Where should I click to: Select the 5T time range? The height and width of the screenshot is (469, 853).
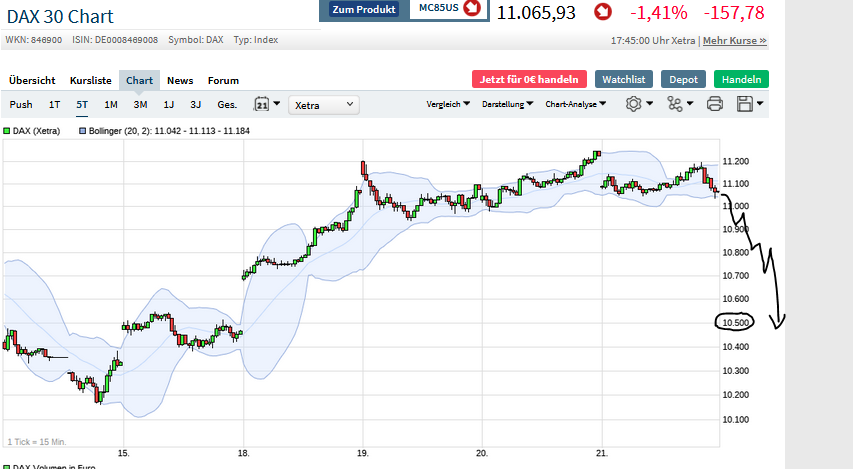[x=82, y=104]
